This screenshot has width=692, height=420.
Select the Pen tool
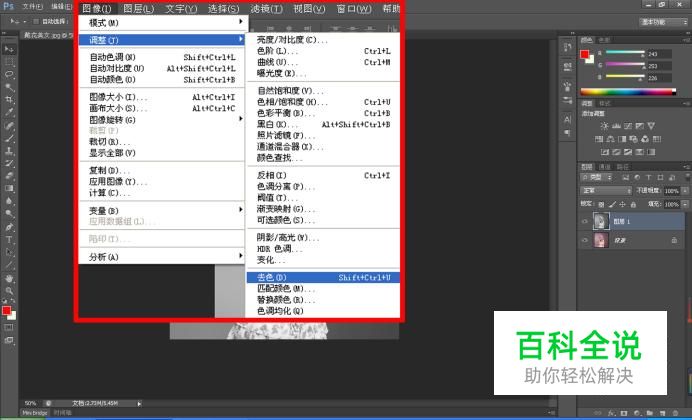9,227
